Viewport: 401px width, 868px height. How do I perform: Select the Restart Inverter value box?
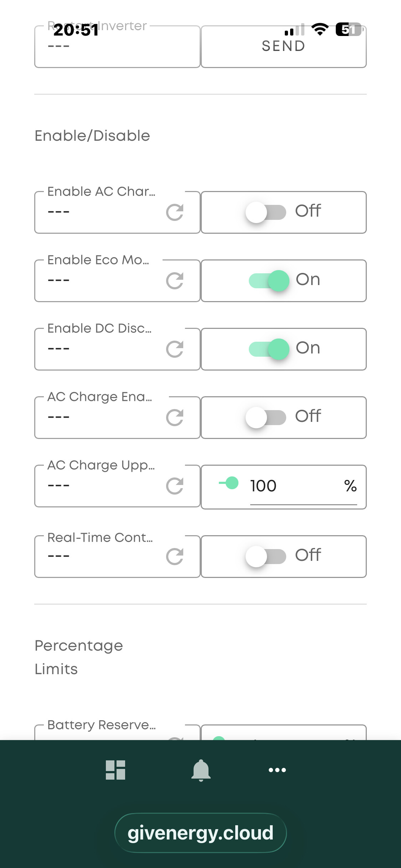click(117, 47)
